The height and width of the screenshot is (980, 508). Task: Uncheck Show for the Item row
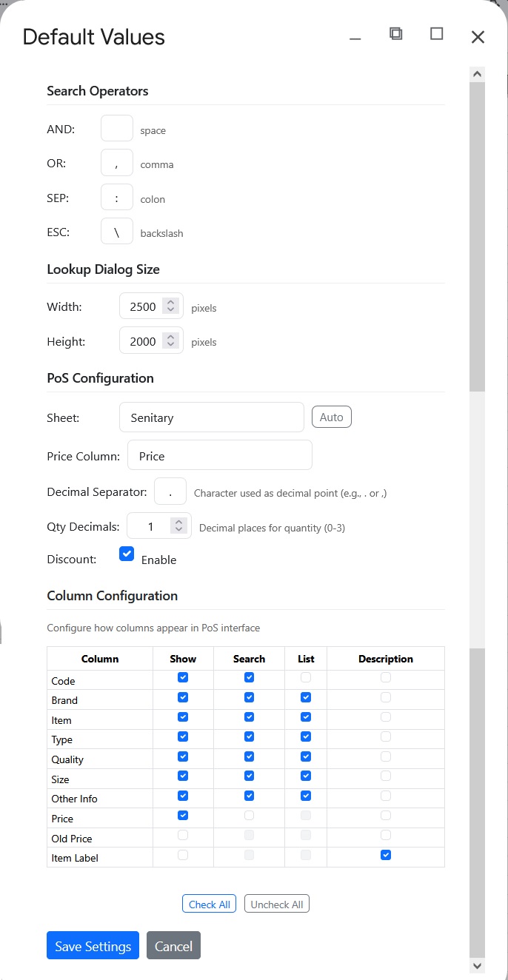183,716
